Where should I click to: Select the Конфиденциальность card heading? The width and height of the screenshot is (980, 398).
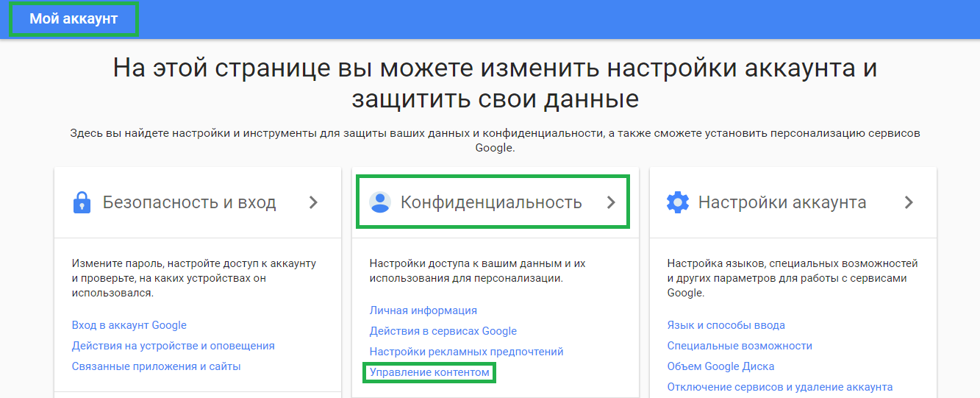click(490, 202)
